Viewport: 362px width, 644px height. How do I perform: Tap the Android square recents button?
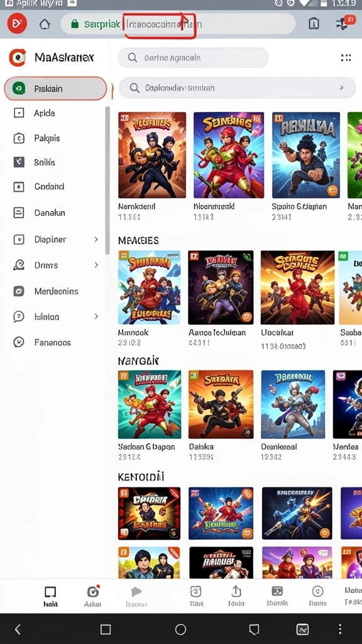[x=106, y=629]
